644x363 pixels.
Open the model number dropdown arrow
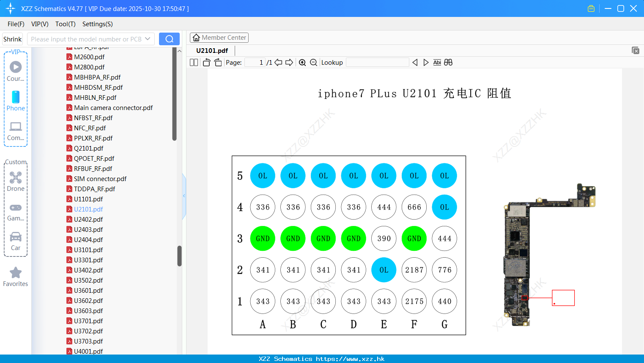tap(148, 39)
